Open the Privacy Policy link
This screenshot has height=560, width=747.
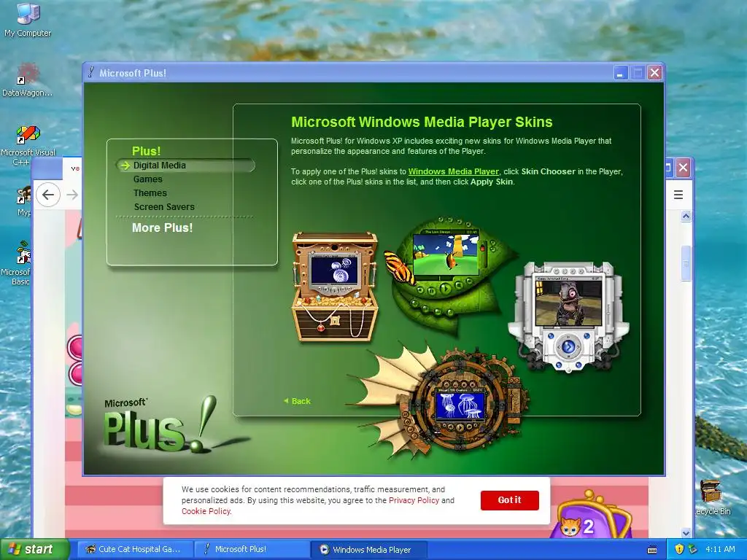(x=414, y=500)
